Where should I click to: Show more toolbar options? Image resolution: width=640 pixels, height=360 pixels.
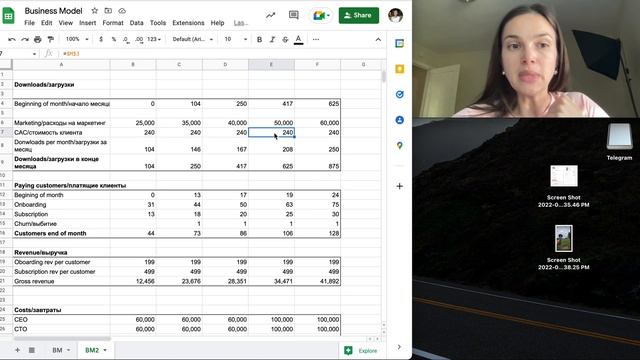click(316, 40)
